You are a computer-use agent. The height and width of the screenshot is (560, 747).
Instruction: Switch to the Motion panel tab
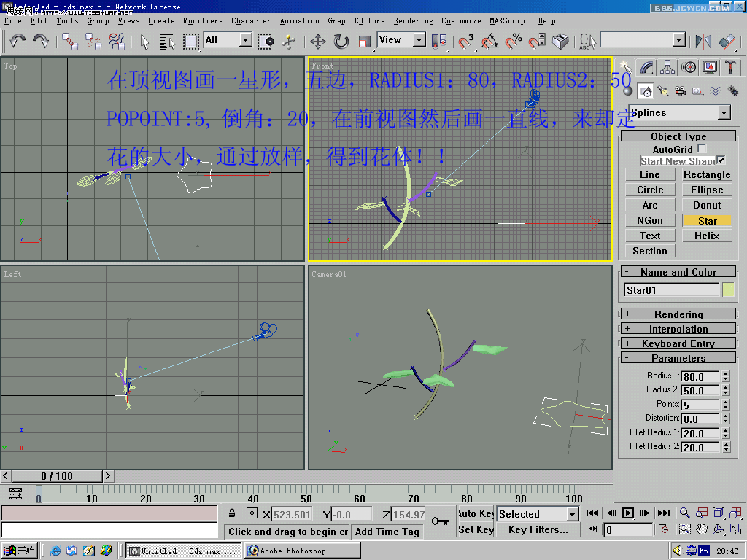689,67
